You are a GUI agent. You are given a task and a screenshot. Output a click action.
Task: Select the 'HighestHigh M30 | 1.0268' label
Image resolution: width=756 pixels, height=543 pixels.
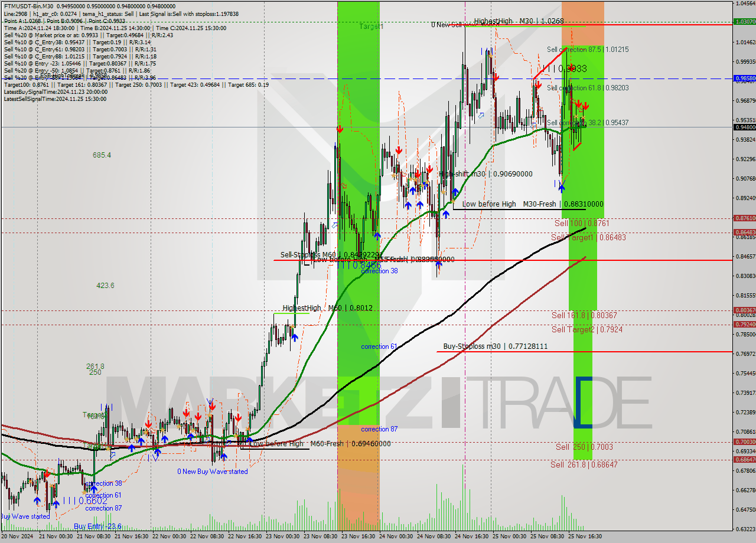point(519,21)
